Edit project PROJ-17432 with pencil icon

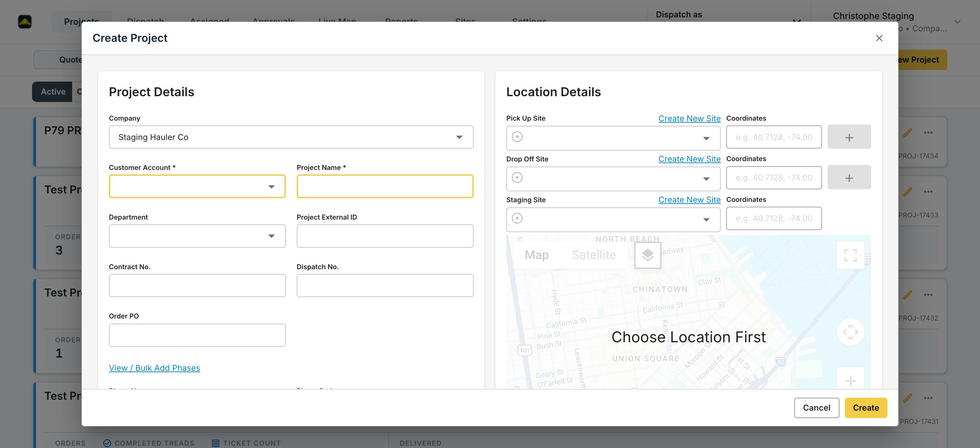(907, 294)
